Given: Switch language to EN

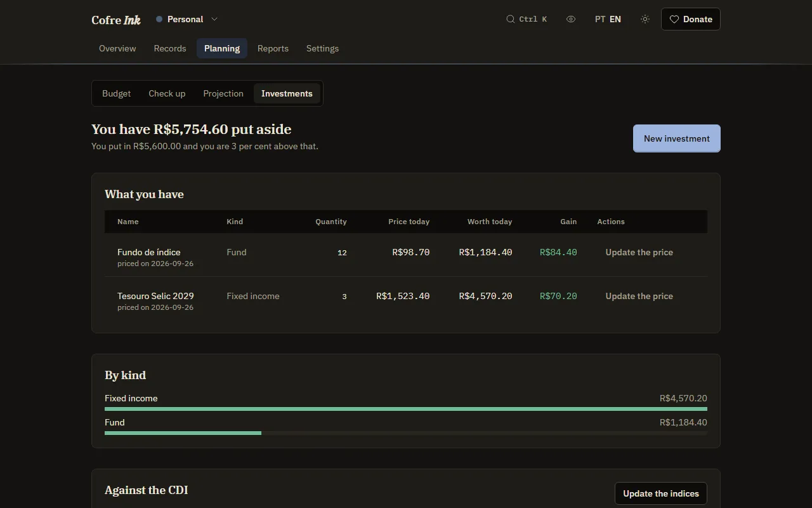Looking at the screenshot, I should [x=615, y=19].
